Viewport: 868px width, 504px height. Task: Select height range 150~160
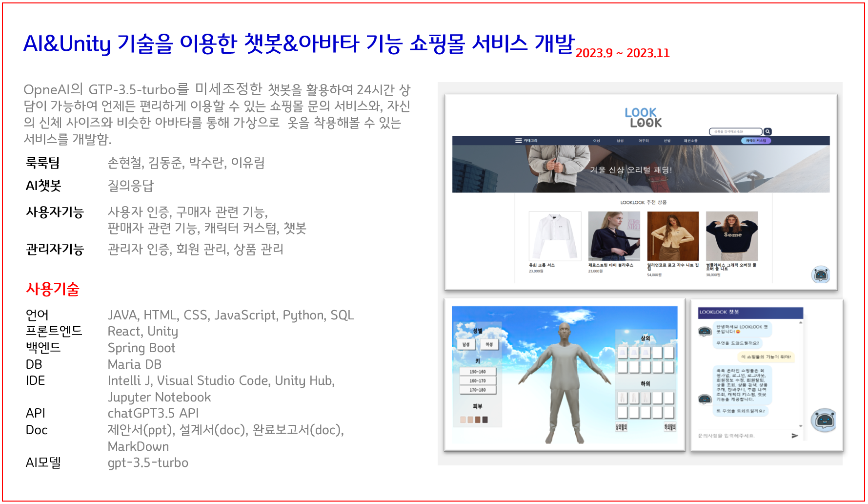pos(478,372)
